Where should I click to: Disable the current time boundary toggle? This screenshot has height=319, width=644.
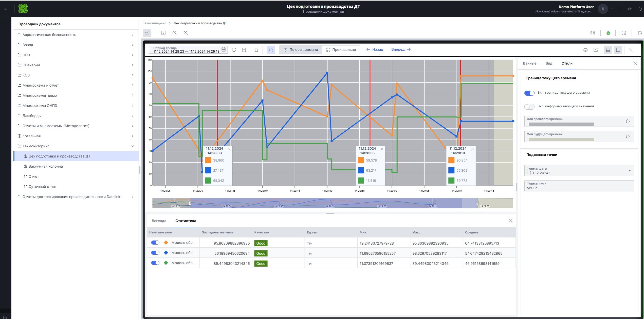coord(529,93)
